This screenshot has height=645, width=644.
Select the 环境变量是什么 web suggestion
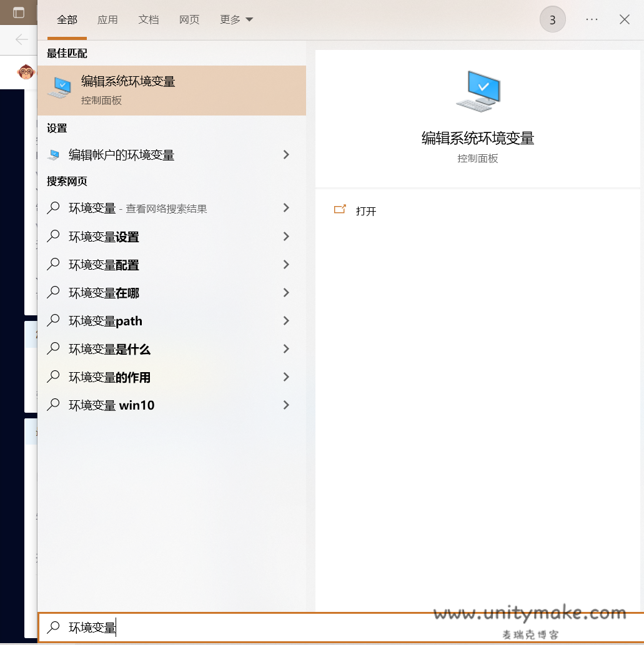tap(109, 349)
